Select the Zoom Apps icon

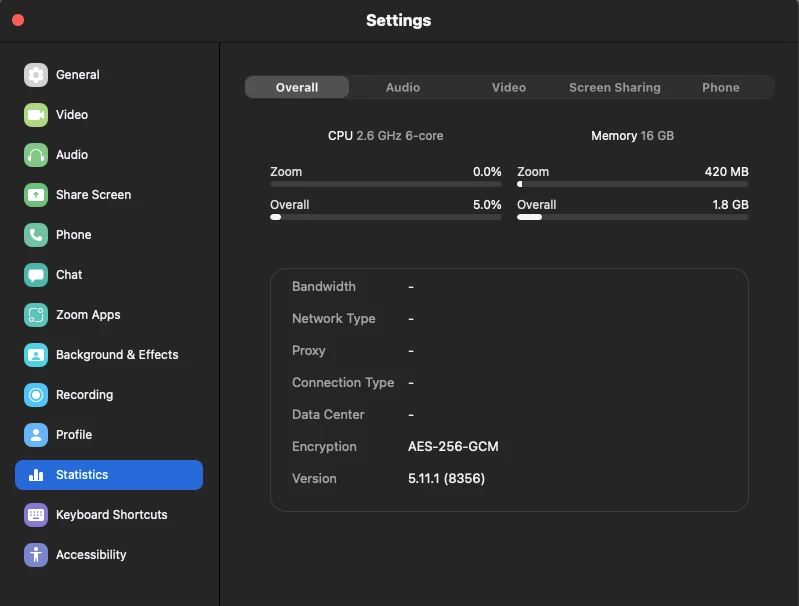[36, 315]
